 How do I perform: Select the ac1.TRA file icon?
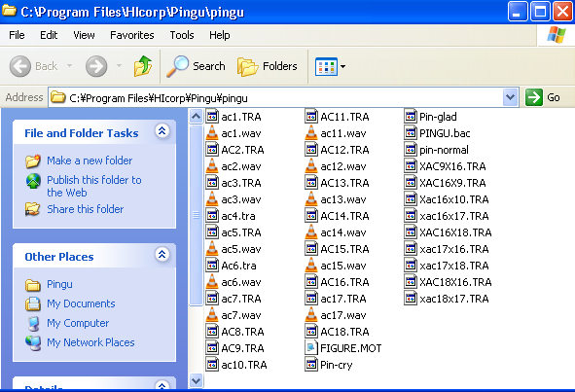click(x=212, y=117)
